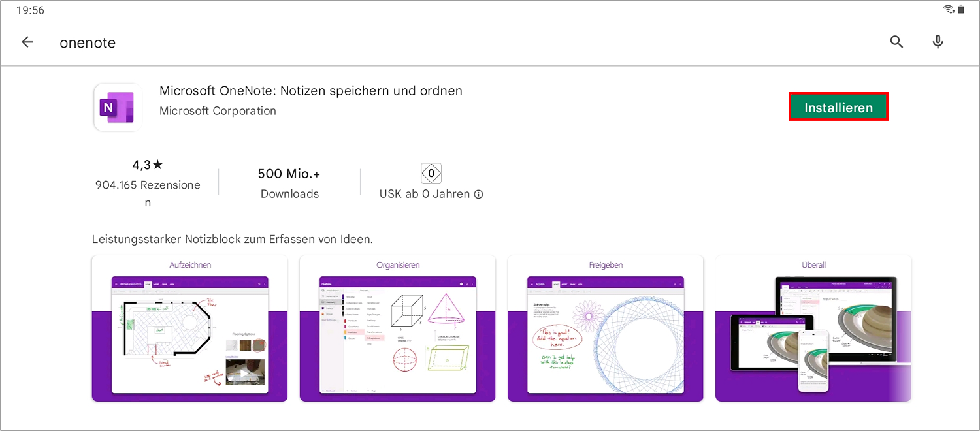This screenshot has width=980, height=431.
Task: Tap the Microsoft OneNote app icon
Action: click(118, 107)
